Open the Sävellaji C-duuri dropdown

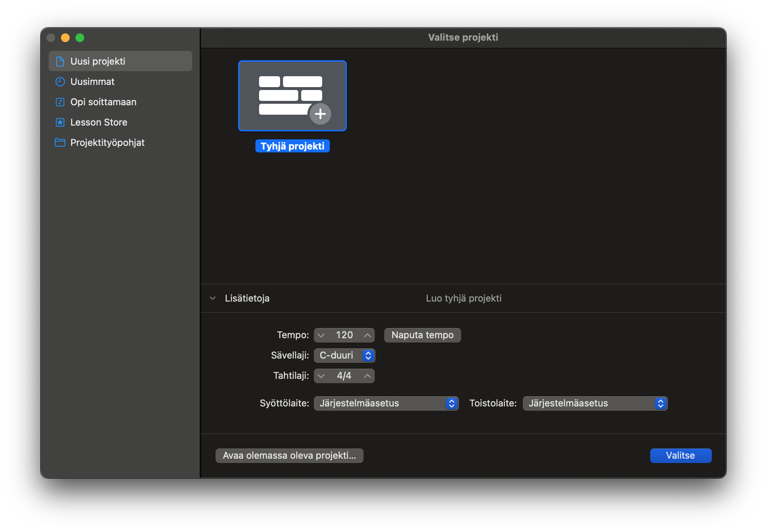[344, 355]
